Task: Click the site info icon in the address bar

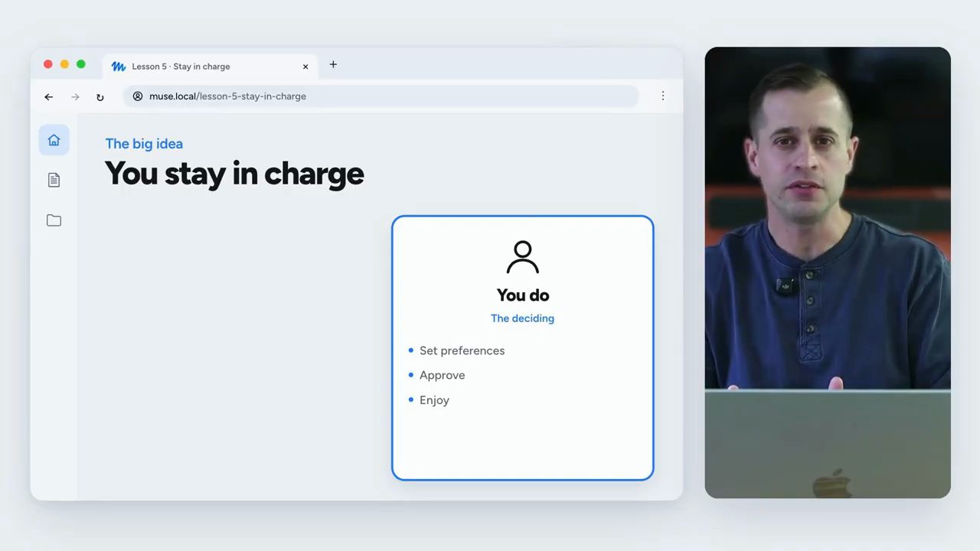Action: click(x=138, y=96)
